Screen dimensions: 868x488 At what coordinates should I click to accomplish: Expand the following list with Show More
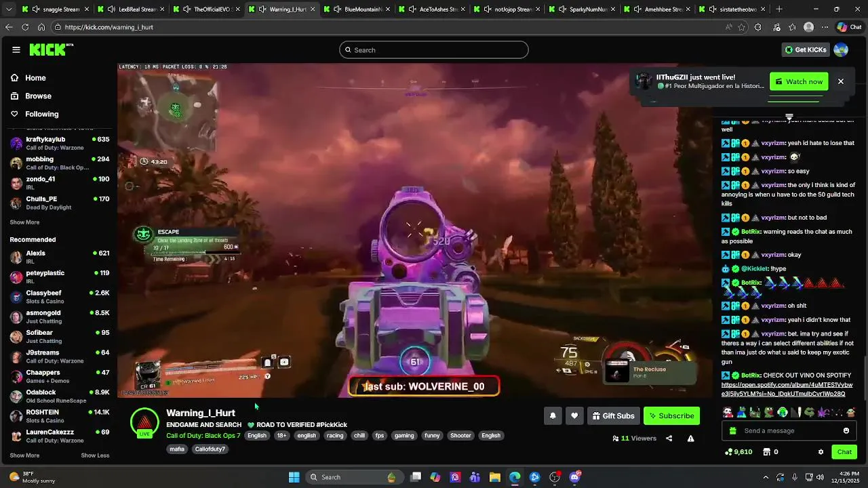coord(24,222)
